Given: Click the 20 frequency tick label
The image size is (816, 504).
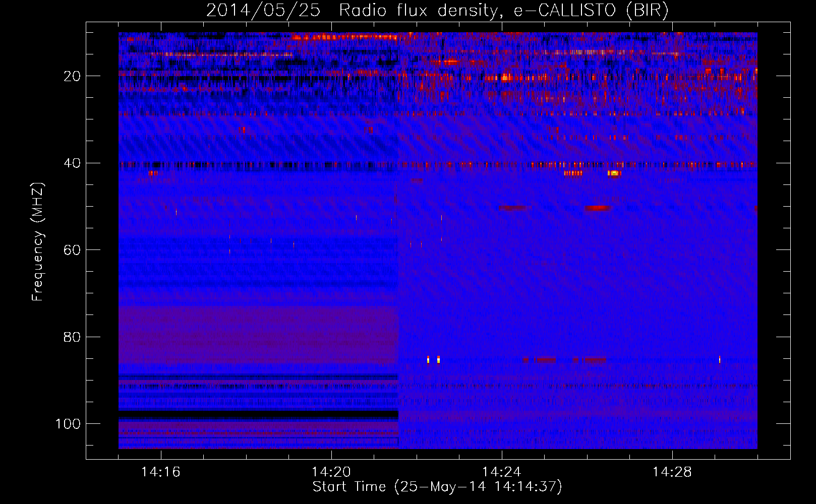Looking at the screenshot, I should coord(72,76).
